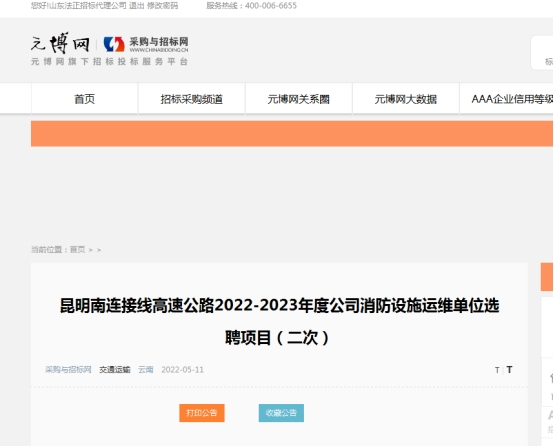Select the small T font size icon
This screenshot has width=554, height=447.
point(497,370)
